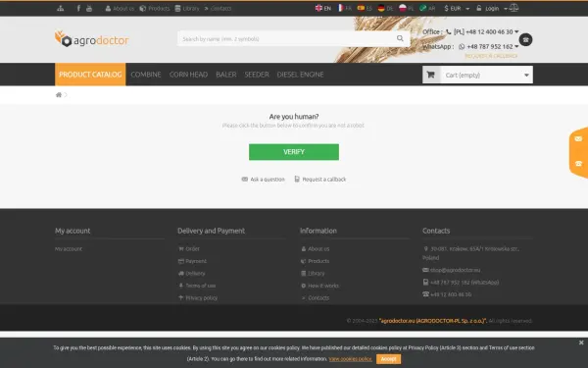Click the orange side phone icon
The height and width of the screenshot is (368, 588).
click(578, 163)
